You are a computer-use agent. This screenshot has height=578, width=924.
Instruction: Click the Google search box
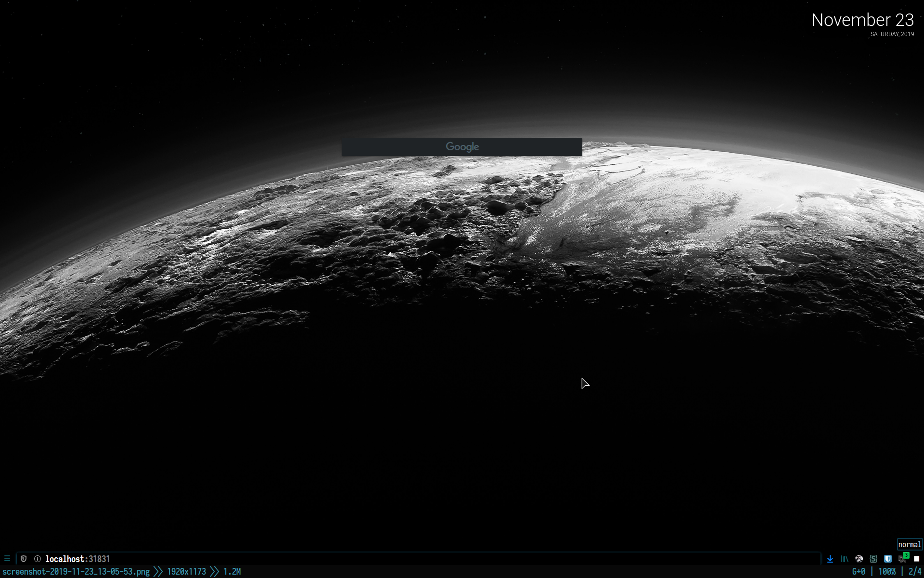tap(462, 147)
